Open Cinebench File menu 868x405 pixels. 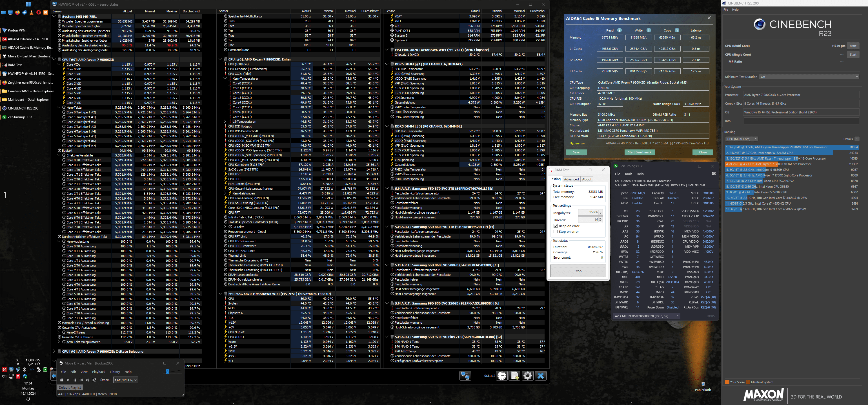click(x=726, y=10)
